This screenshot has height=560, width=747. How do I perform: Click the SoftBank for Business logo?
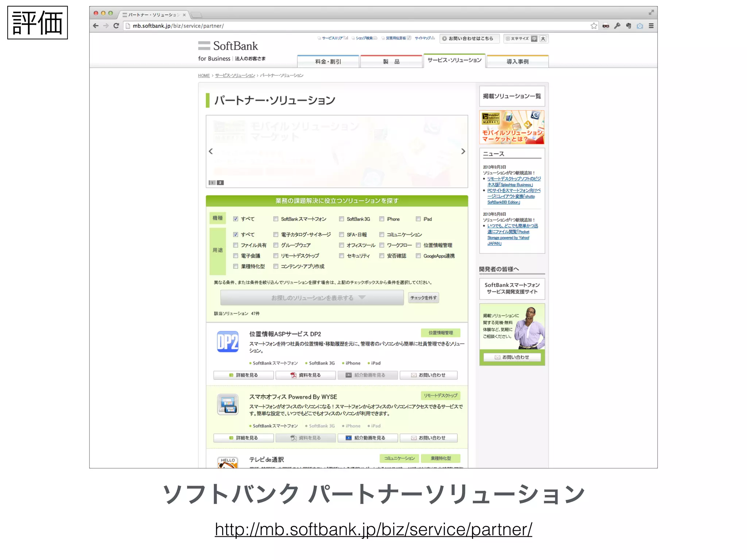(231, 51)
